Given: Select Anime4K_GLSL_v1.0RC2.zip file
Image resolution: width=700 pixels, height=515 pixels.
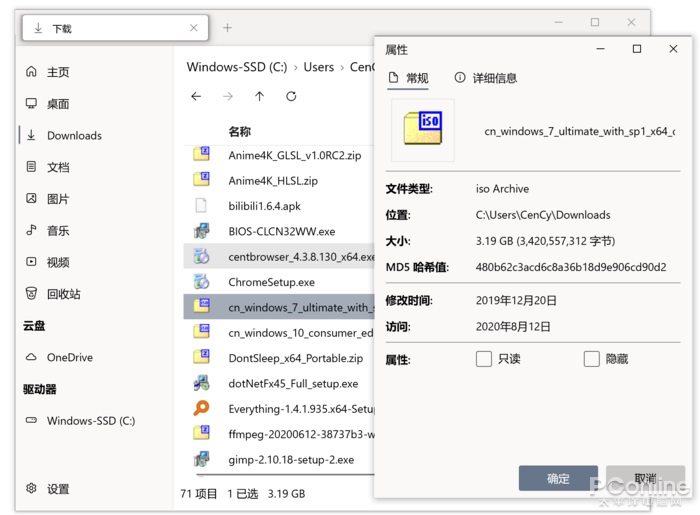Looking at the screenshot, I should [x=279, y=155].
